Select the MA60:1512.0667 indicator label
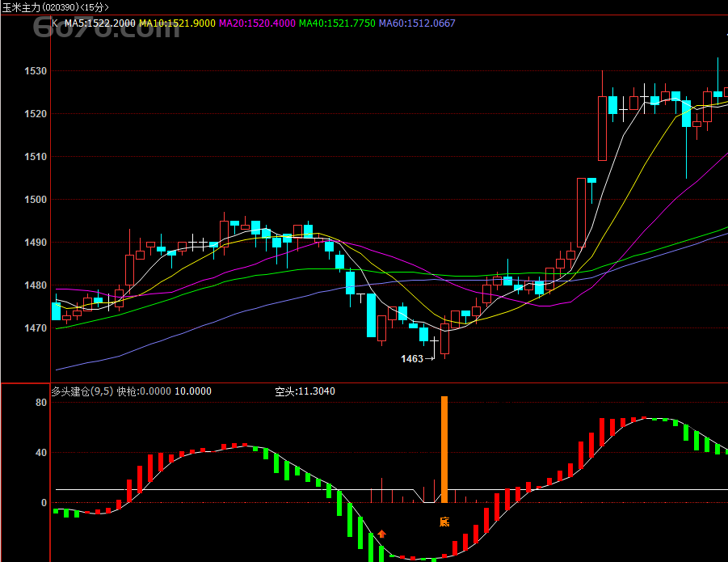Screen dimensions: 728x562 pyautogui.click(x=417, y=23)
